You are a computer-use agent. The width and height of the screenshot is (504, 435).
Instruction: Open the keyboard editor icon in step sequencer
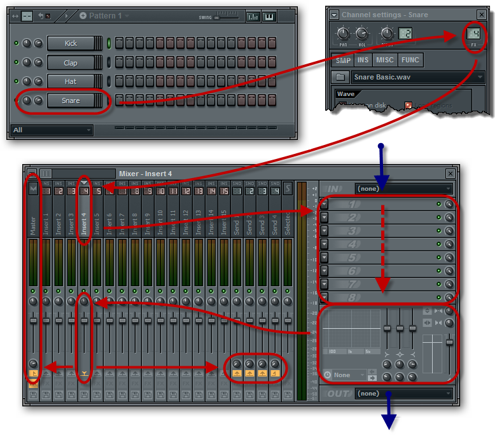click(x=270, y=16)
